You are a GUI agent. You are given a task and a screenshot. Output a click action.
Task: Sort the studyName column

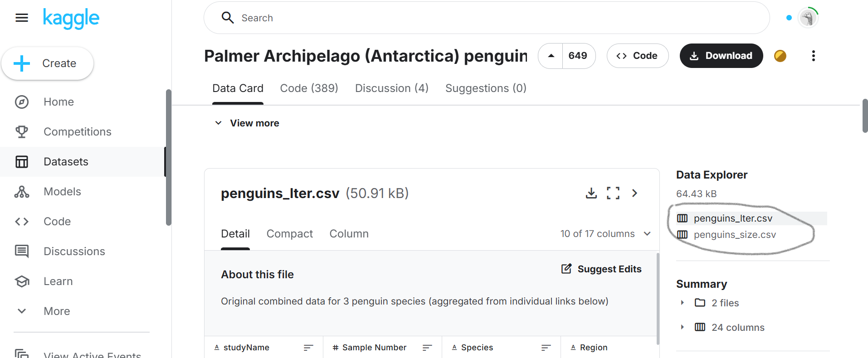(x=308, y=348)
